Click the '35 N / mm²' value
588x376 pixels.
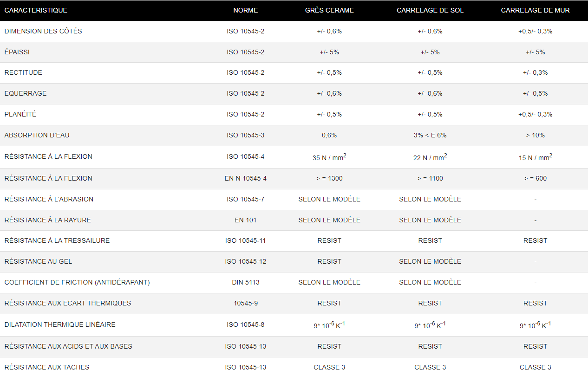click(329, 157)
